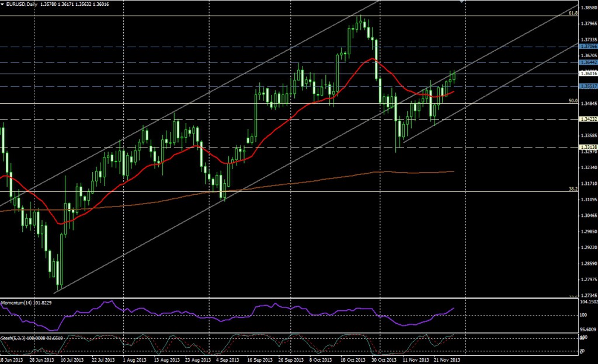
Task: Click the current price label 1.36016
Action: click(587, 74)
